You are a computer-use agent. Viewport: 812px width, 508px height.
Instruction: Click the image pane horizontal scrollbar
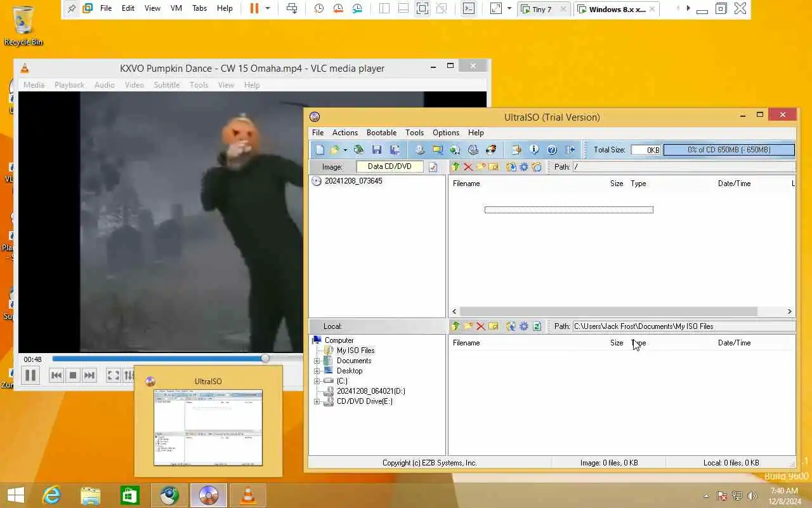coord(608,311)
